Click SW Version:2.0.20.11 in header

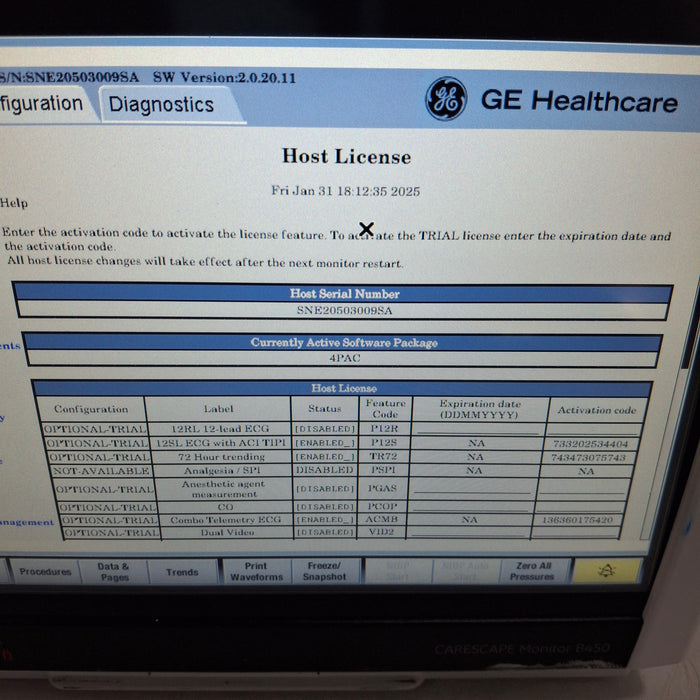pyautogui.click(x=224, y=78)
